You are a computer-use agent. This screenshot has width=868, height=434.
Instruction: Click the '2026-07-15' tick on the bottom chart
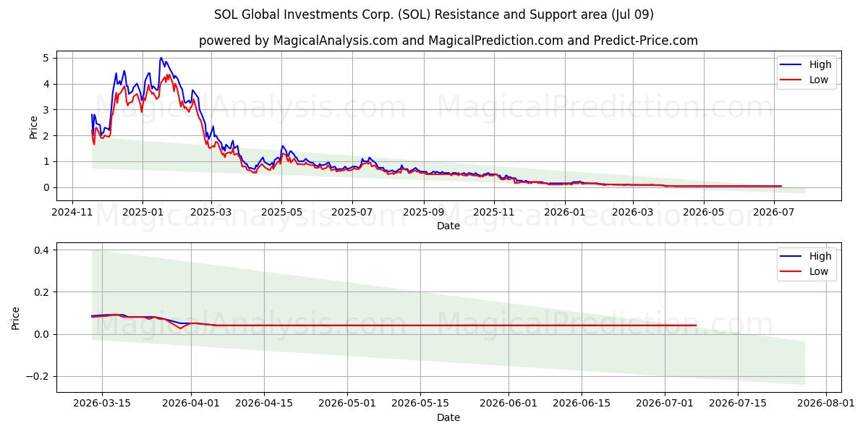pos(739,404)
